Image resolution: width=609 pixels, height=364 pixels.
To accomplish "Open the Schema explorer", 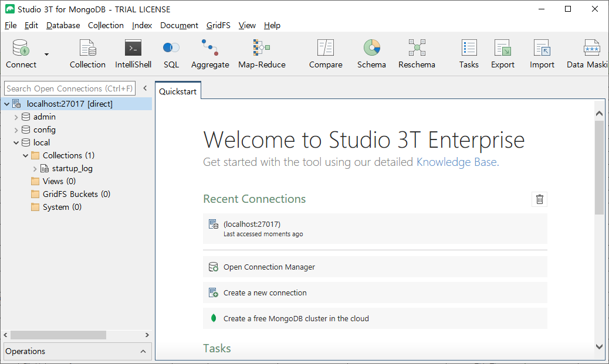I will click(x=372, y=53).
